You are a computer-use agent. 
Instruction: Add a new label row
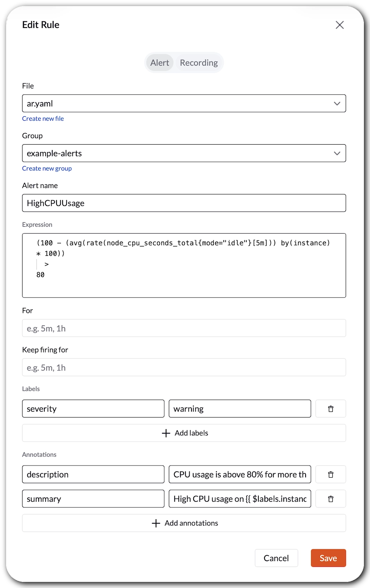tap(184, 433)
